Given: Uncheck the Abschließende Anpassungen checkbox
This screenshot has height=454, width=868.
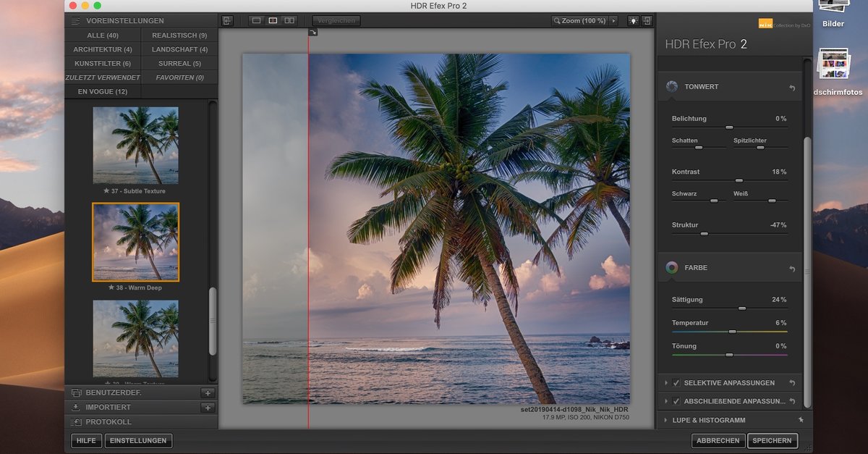Looking at the screenshot, I should 676,400.
